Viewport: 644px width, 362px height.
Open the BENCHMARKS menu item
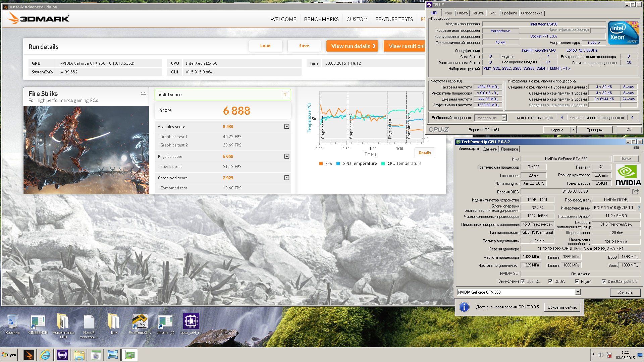click(x=321, y=19)
